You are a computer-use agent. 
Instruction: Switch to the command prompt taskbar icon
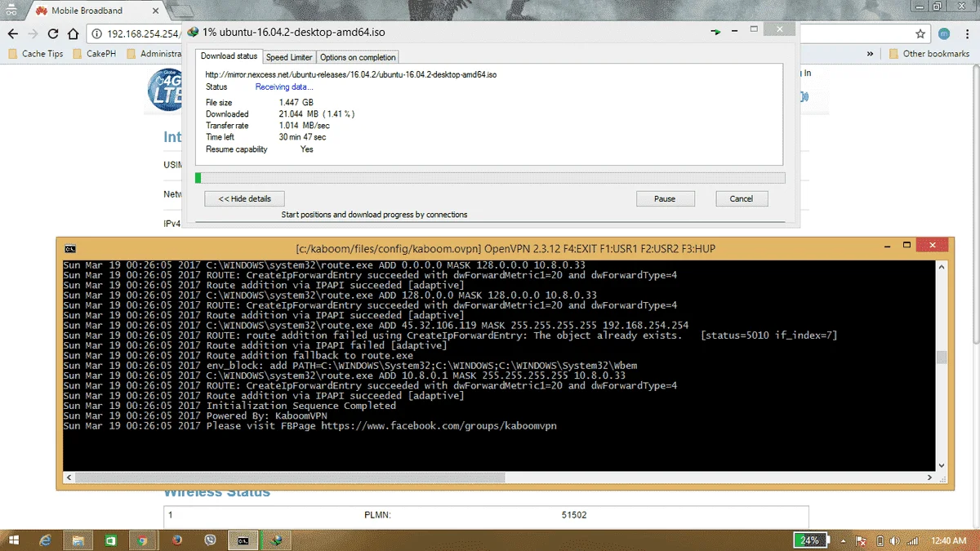click(x=243, y=540)
